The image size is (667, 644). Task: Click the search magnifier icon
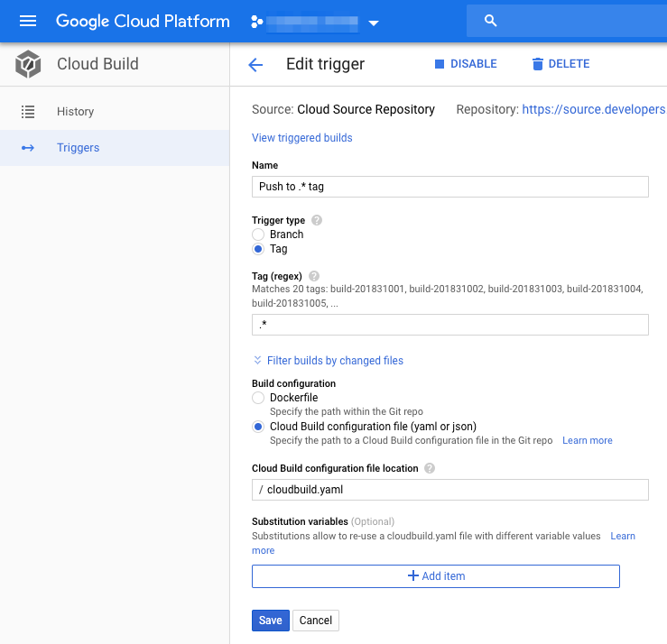[490, 21]
